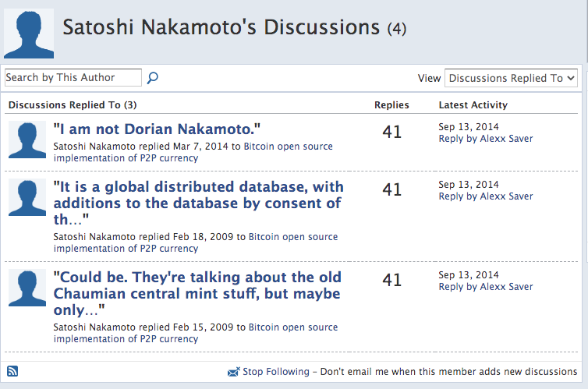Image resolution: width=588 pixels, height=389 pixels.
Task: Click the Stop Following link
Action: point(275,372)
